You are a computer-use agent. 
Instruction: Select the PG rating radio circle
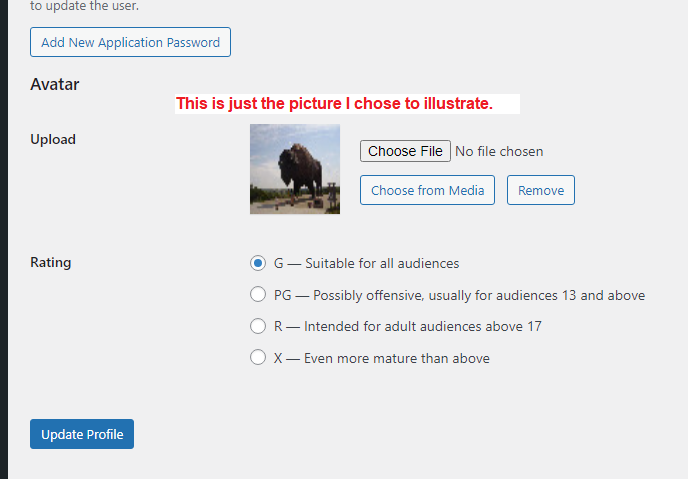pos(257,295)
